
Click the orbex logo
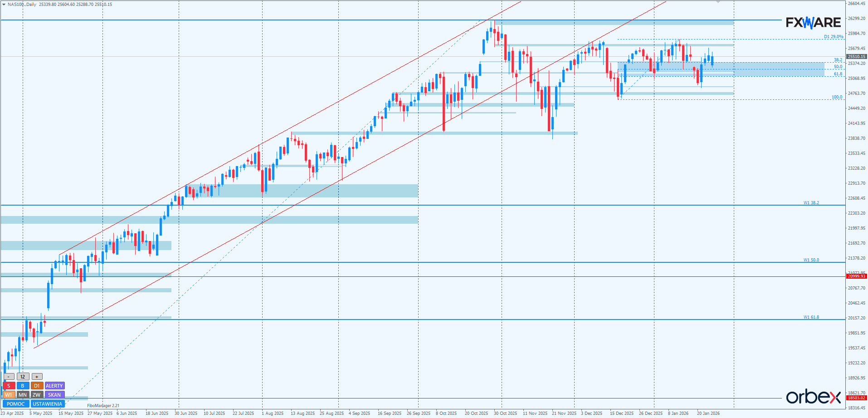(813, 397)
